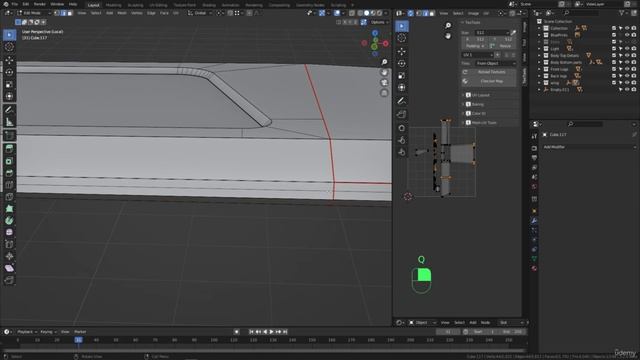Play the animation forward
This screenshot has width=640, height=360.
click(271, 332)
